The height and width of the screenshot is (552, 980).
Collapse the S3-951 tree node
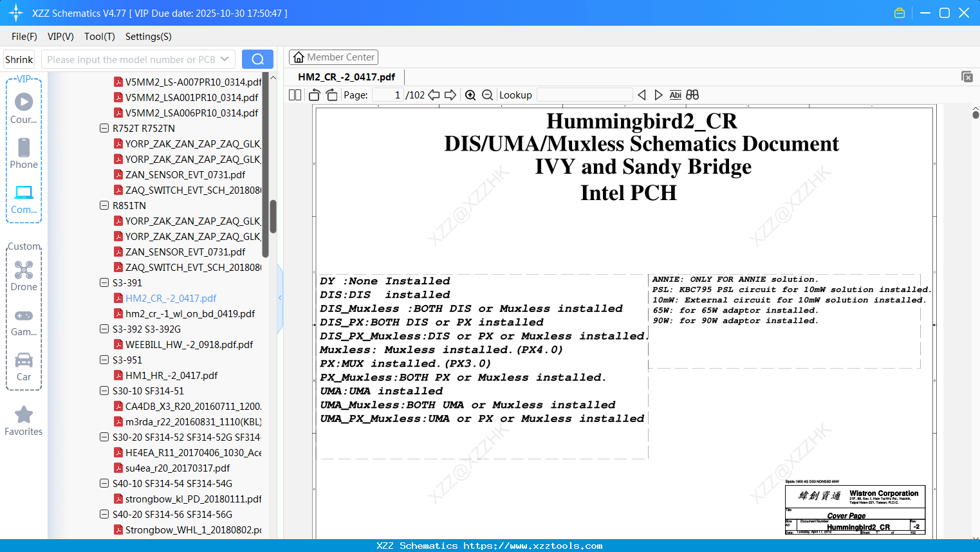coord(104,360)
